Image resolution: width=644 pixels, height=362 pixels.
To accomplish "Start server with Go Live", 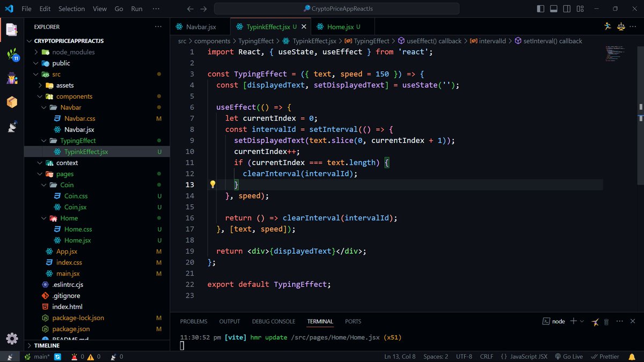I will pos(569,357).
